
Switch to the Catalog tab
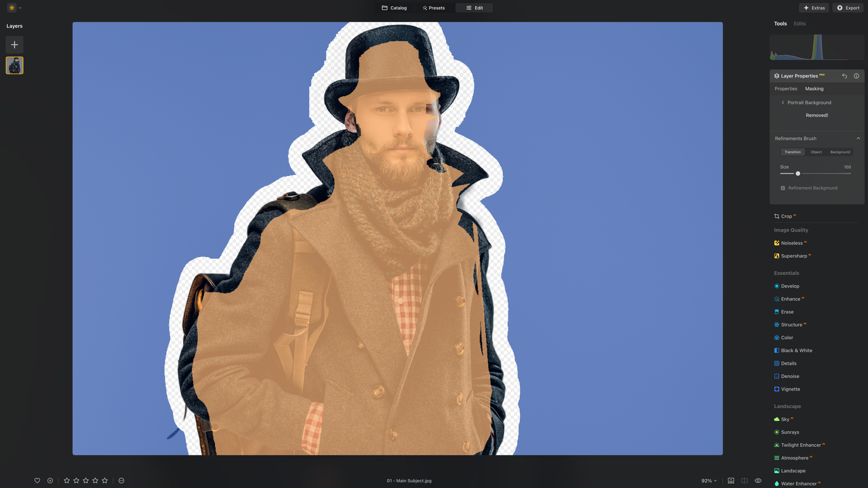394,8
